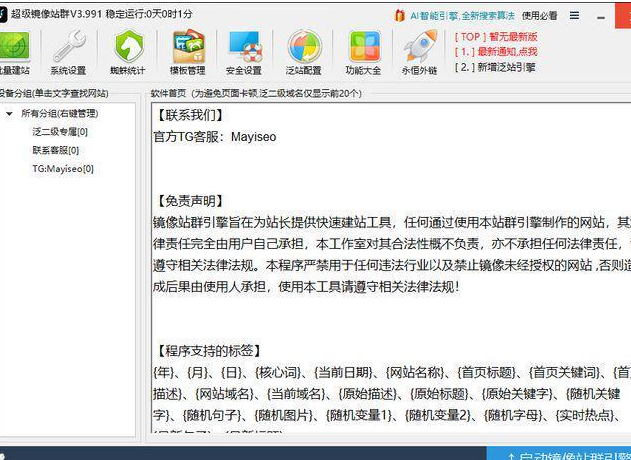Screen dimensions: 631x460
Task: Collapse the 所有分组 tree node
Action: click(x=9, y=113)
